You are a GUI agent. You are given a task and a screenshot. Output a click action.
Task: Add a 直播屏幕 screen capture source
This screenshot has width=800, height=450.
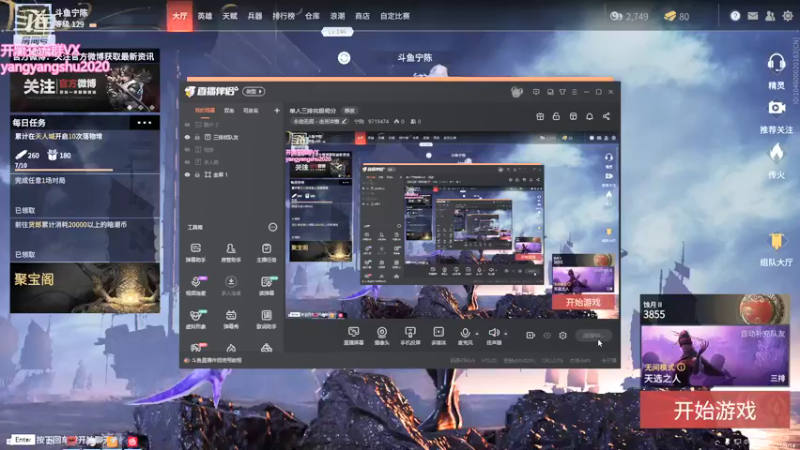(x=353, y=336)
